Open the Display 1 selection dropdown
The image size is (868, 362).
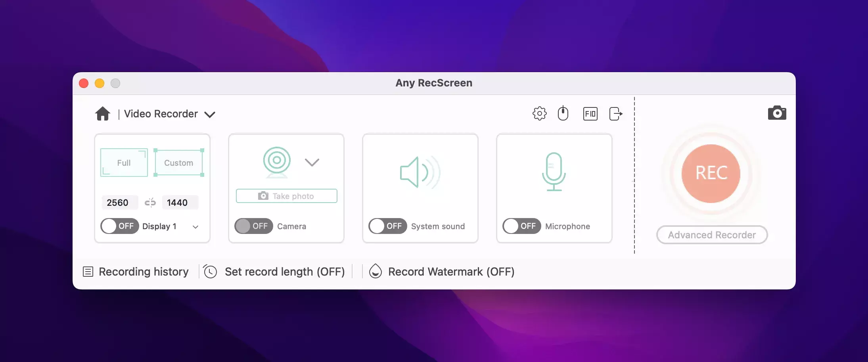195,227
